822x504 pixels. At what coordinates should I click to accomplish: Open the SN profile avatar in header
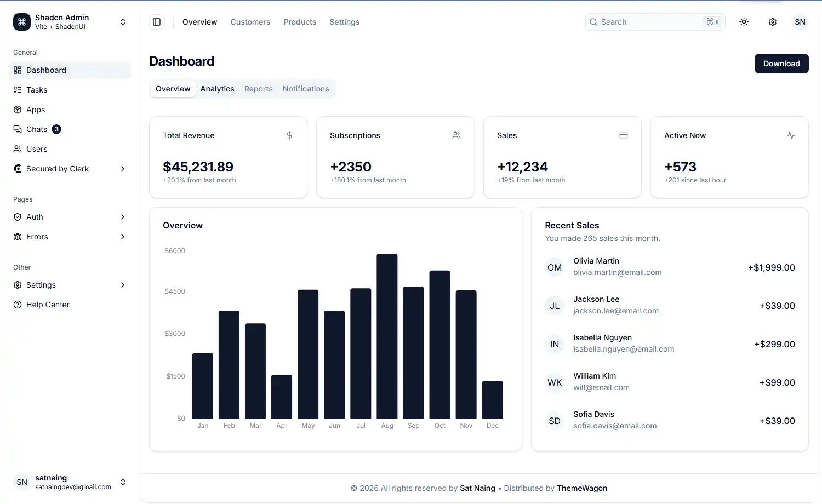tap(800, 22)
